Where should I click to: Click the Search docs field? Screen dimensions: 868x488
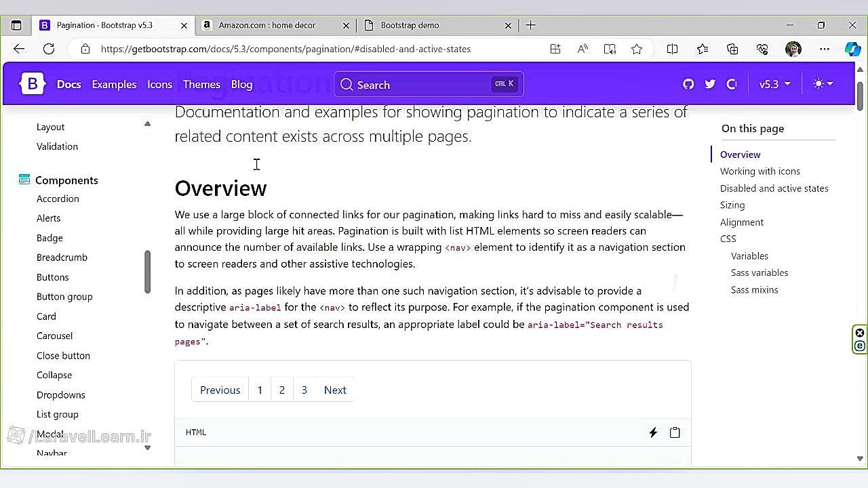(429, 84)
